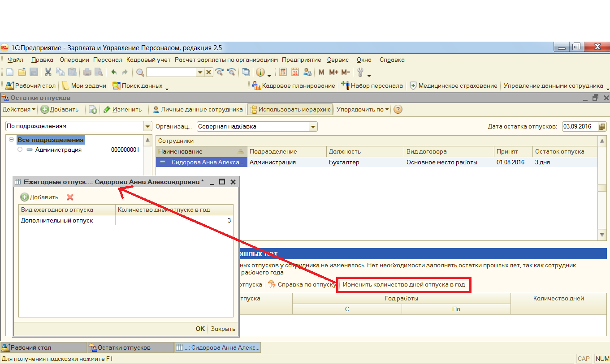This screenshot has width=610, height=364.
Task: Click Закрыть in Ежегодные отпуска dialog
Action: pos(223,329)
